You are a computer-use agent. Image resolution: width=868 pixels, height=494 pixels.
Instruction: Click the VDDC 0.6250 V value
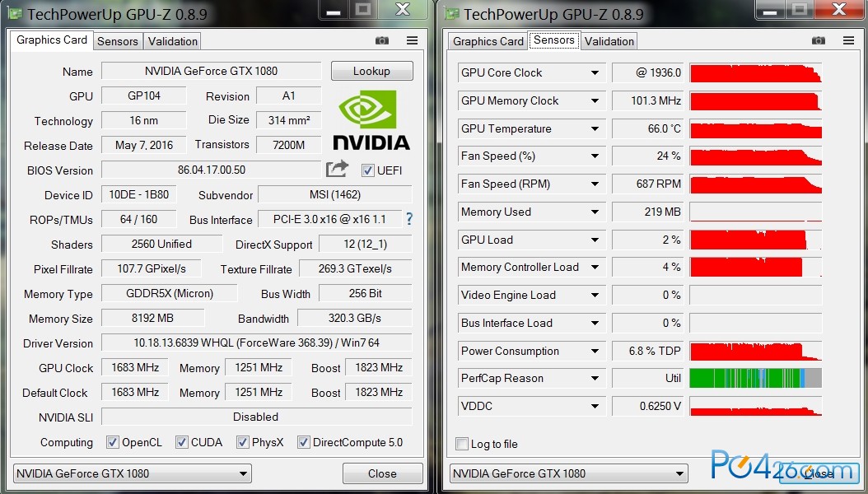(x=647, y=406)
